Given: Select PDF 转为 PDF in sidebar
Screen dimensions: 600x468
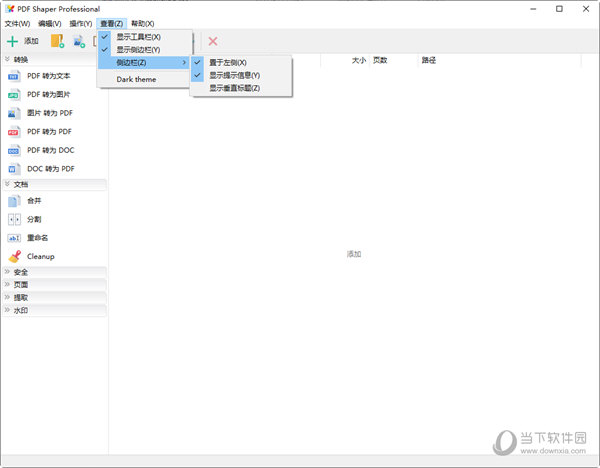Looking at the screenshot, I should coord(49,132).
